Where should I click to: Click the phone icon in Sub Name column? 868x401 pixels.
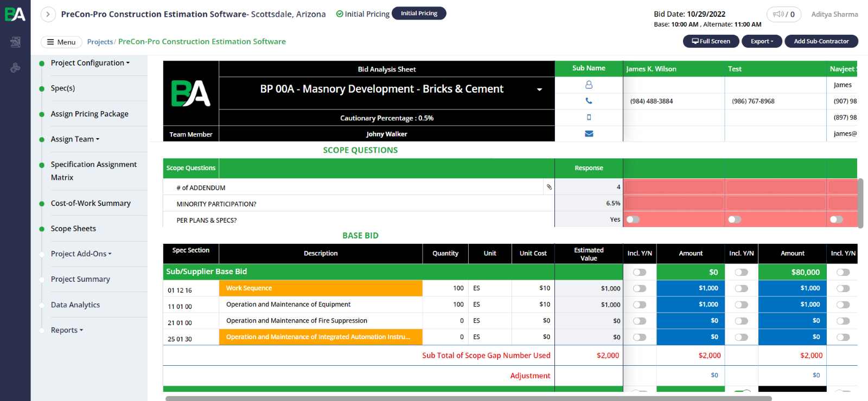pos(589,101)
